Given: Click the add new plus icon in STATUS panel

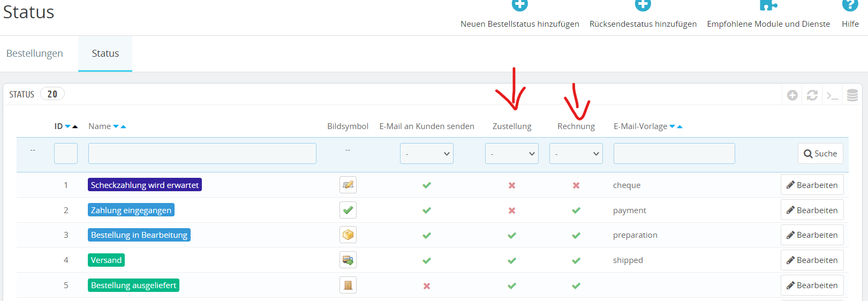Looking at the screenshot, I should point(792,95).
